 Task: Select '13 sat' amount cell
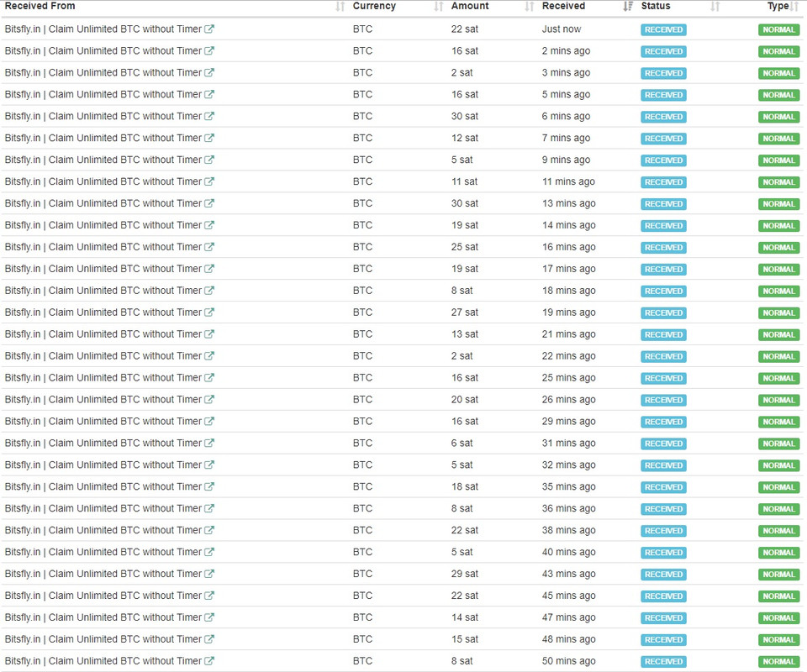coord(465,334)
